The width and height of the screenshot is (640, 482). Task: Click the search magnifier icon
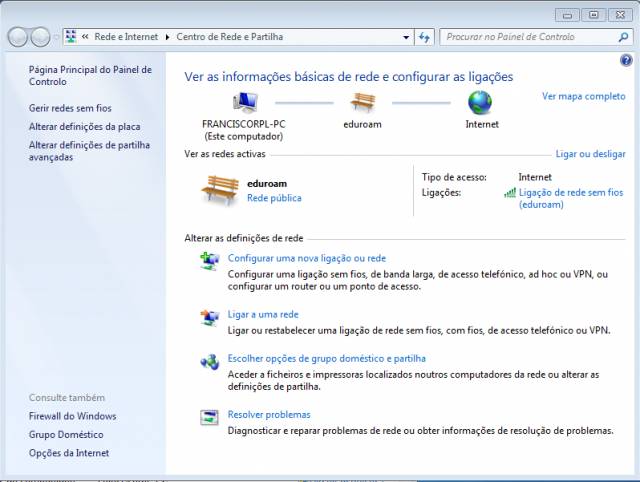[623, 37]
